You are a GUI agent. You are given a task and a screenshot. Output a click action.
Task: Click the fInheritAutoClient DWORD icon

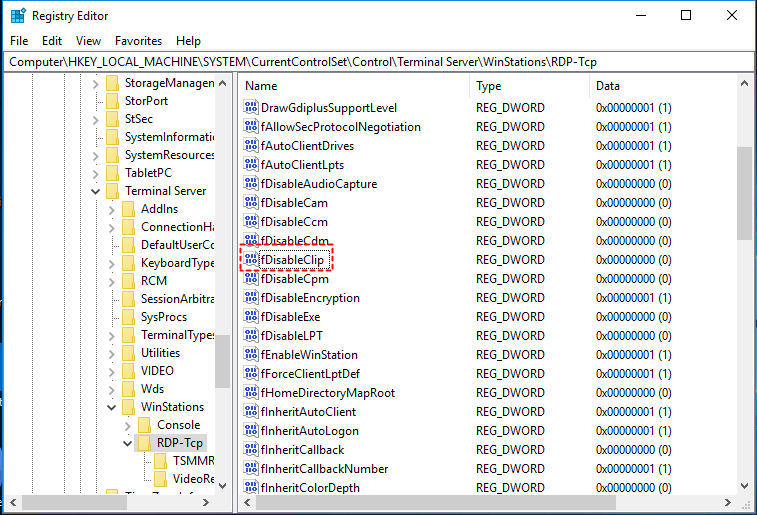251,412
